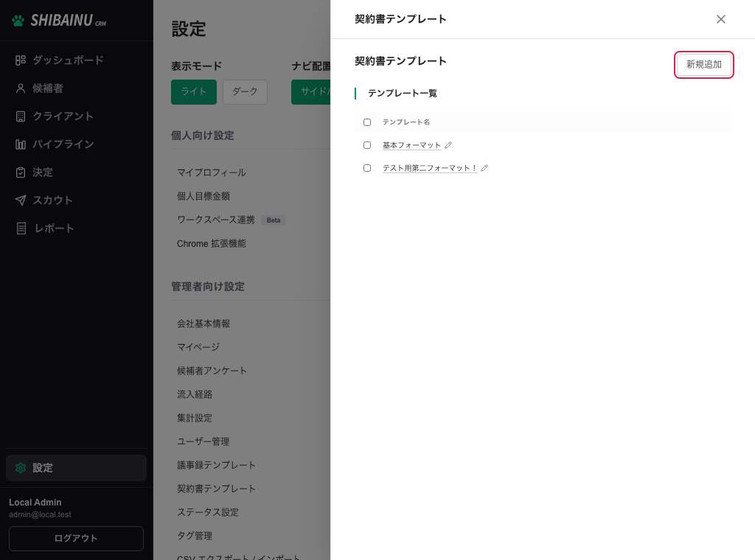This screenshot has width=755, height=560.
Task: Click the pipeline columns icon
Action: tap(20, 144)
